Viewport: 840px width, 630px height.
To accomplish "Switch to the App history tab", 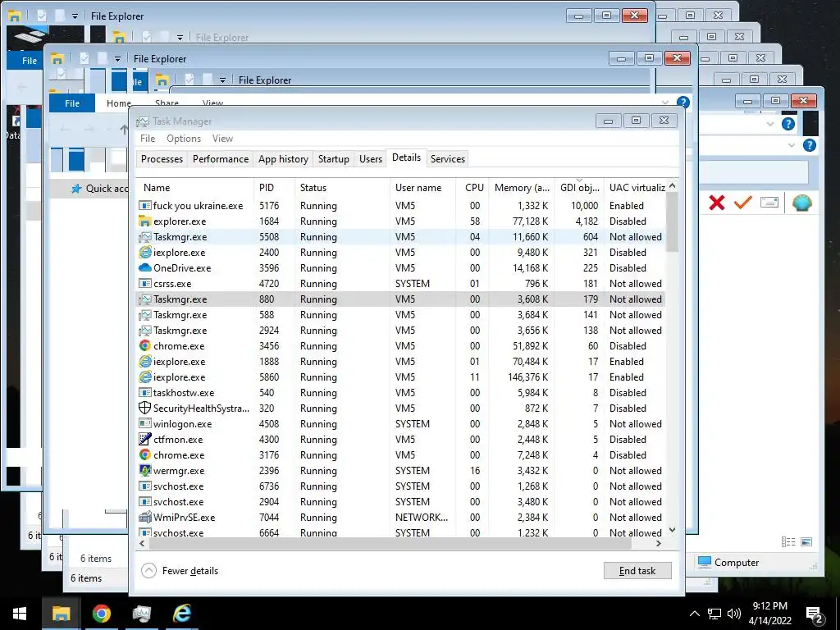I will pyautogui.click(x=283, y=158).
